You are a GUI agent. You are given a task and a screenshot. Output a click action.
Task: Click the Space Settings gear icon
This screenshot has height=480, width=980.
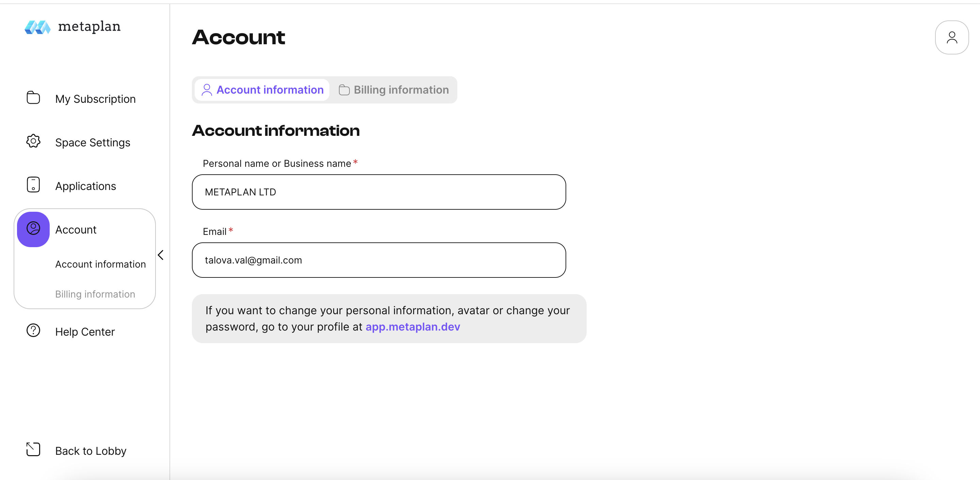coord(33,141)
